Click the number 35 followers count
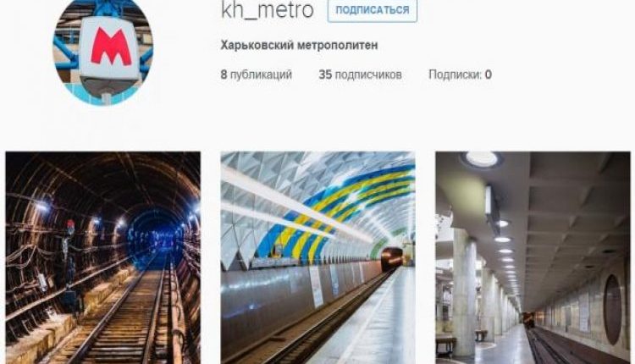 (325, 74)
